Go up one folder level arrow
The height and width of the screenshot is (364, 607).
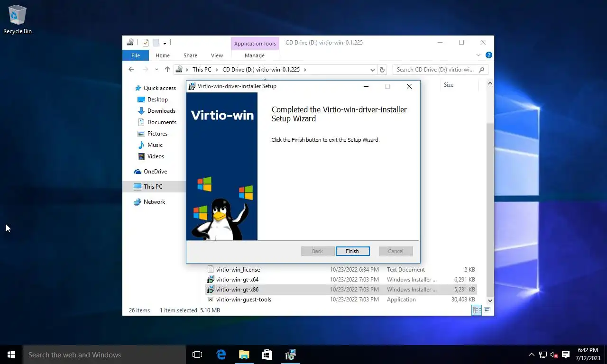[167, 69]
